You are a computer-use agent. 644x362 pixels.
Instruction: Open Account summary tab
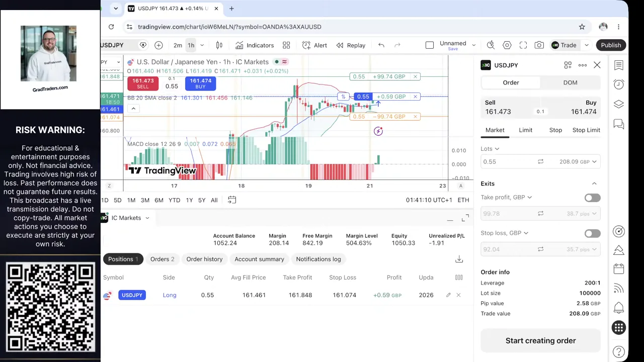(x=259, y=259)
